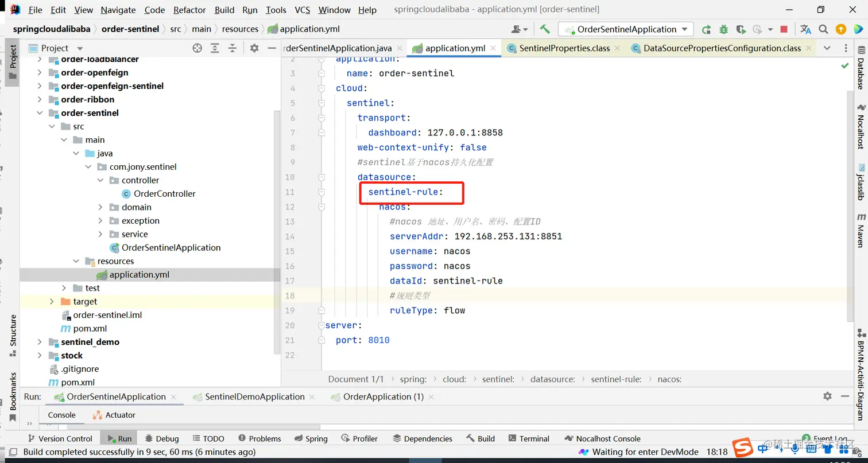Stop the running application with red square
868x463 pixels.
(785, 29)
